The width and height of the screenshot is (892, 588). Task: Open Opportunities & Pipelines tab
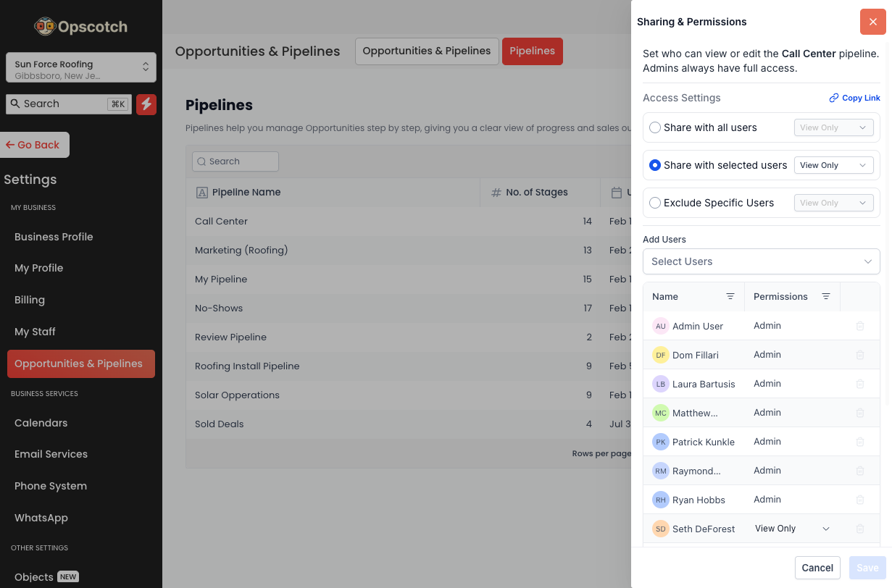click(x=426, y=51)
